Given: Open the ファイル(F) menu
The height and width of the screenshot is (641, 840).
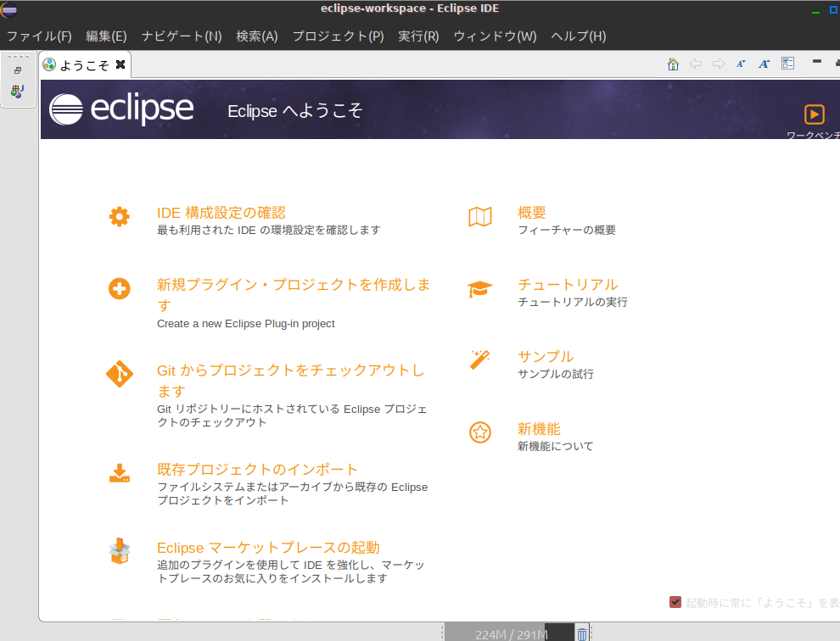Looking at the screenshot, I should (39, 36).
